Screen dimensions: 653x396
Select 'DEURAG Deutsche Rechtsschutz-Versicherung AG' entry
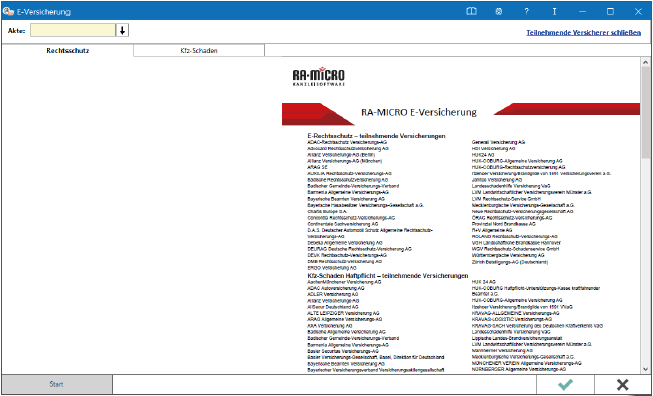[359, 249]
